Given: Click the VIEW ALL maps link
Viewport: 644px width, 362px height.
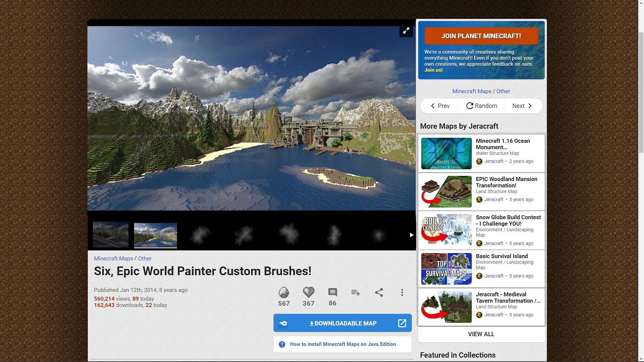Looking at the screenshot, I should pyautogui.click(x=481, y=334).
